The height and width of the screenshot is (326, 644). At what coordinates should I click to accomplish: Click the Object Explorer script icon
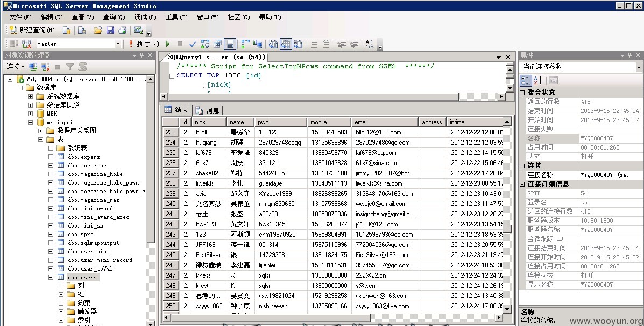coord(82,67)
